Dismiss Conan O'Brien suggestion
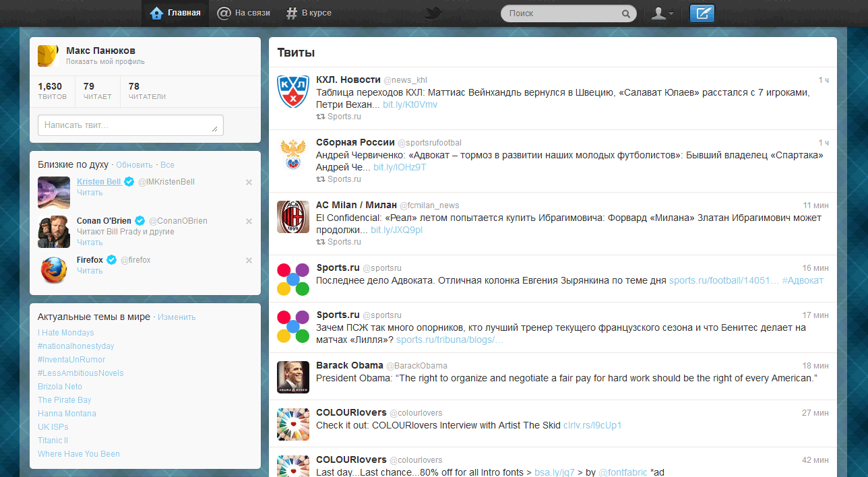 pos(249,221)
